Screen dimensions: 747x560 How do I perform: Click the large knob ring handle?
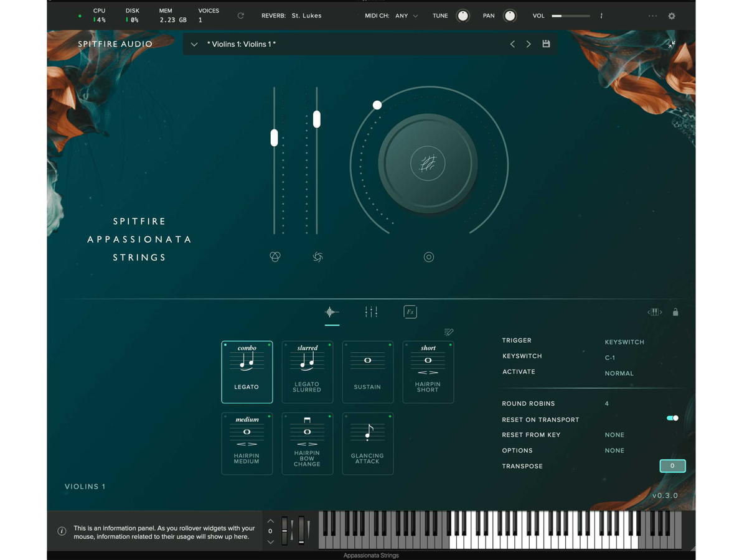point(377,105)
